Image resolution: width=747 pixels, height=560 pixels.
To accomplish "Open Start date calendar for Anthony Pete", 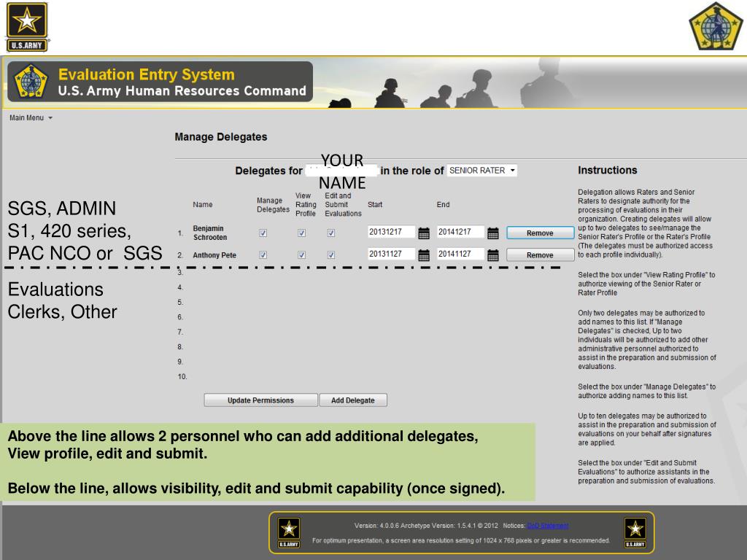I will 423,255.
